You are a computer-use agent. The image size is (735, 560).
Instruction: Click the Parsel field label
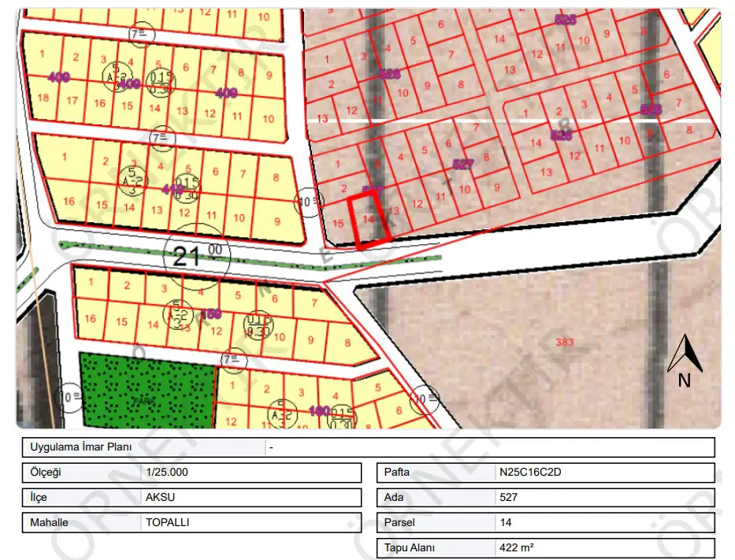point(399,522)
